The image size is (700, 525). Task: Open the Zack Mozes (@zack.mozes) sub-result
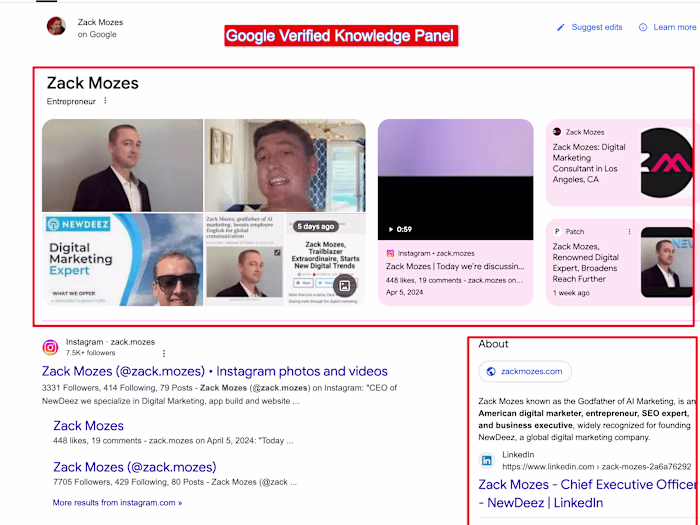135,467
